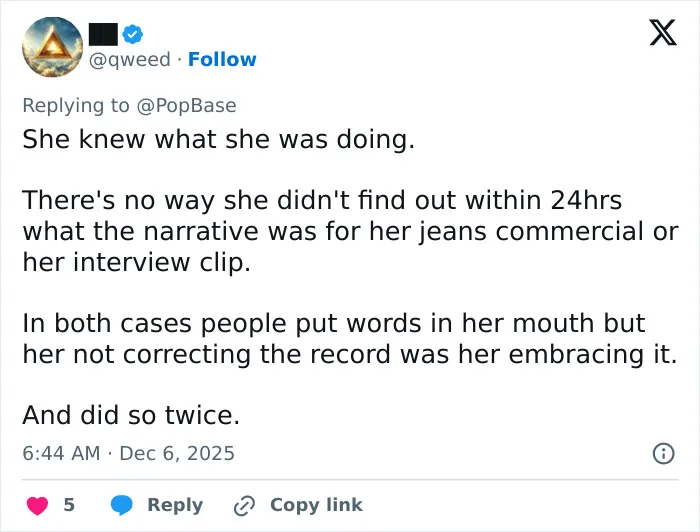Click the like count 5

click(x=69, y=505)
